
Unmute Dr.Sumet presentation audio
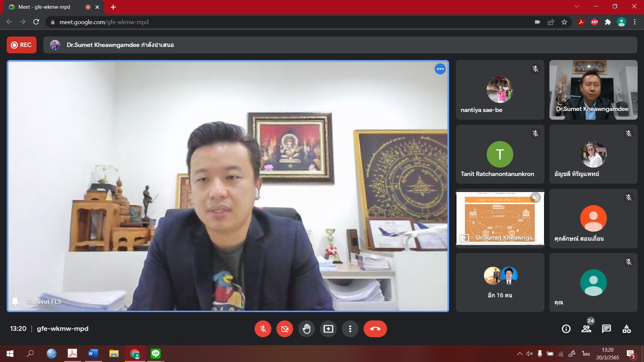click(x=535, y=198)
